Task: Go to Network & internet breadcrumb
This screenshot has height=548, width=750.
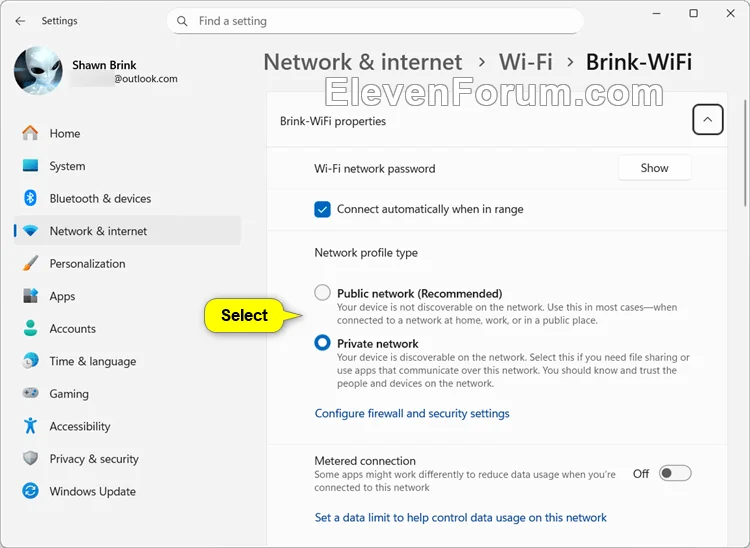Action: click(x=363, y=62)
